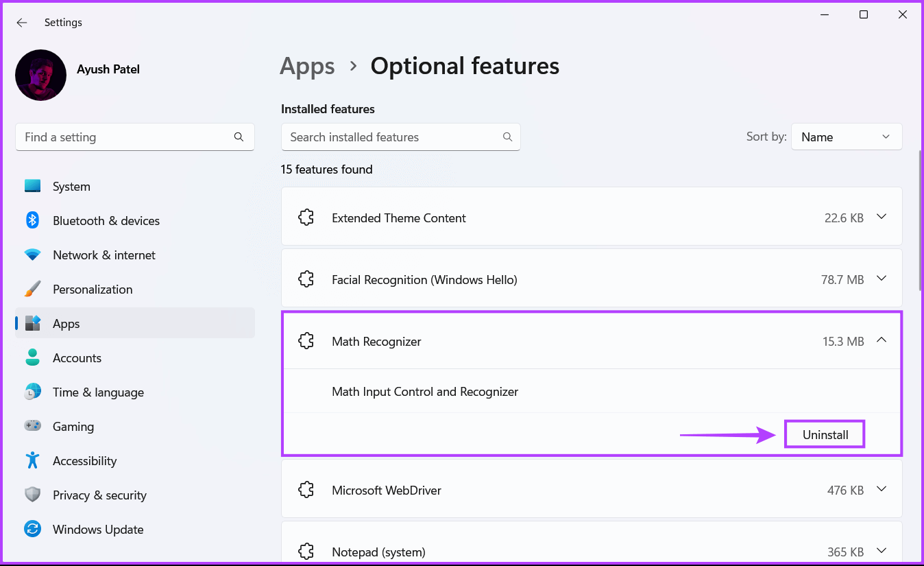
Task: Collapse the Math Recognizer chevron
Action: click(882, 340)
